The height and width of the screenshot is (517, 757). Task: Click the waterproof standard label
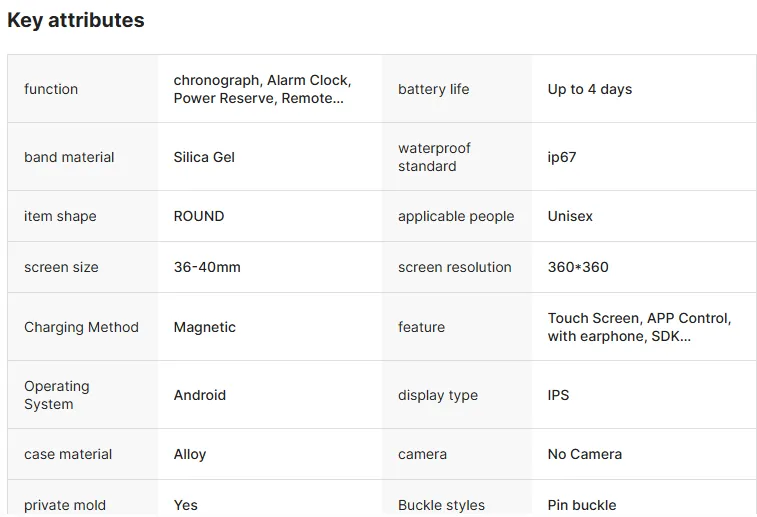434,157
